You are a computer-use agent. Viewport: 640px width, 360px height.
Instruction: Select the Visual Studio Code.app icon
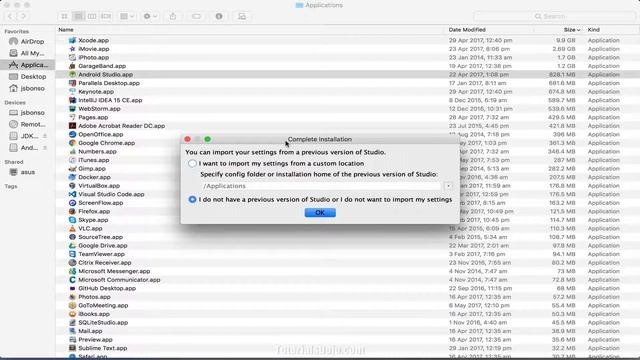(x=72, y=194)
